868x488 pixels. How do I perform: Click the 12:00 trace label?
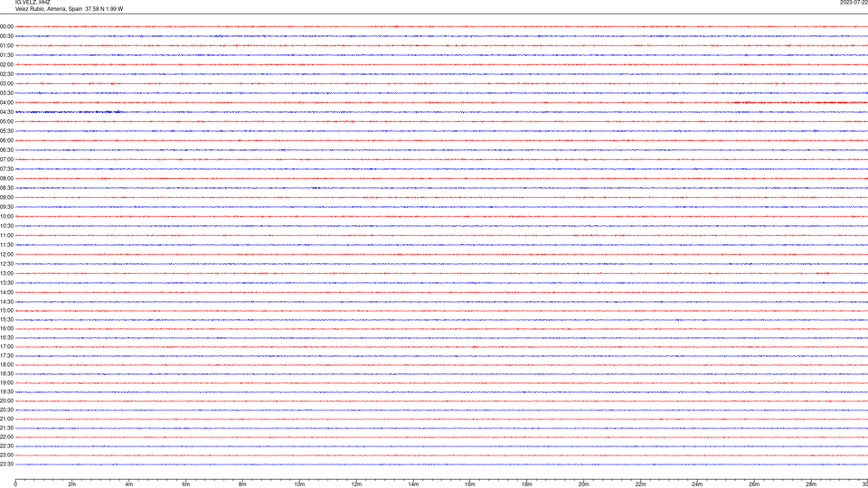coord(6,255)
